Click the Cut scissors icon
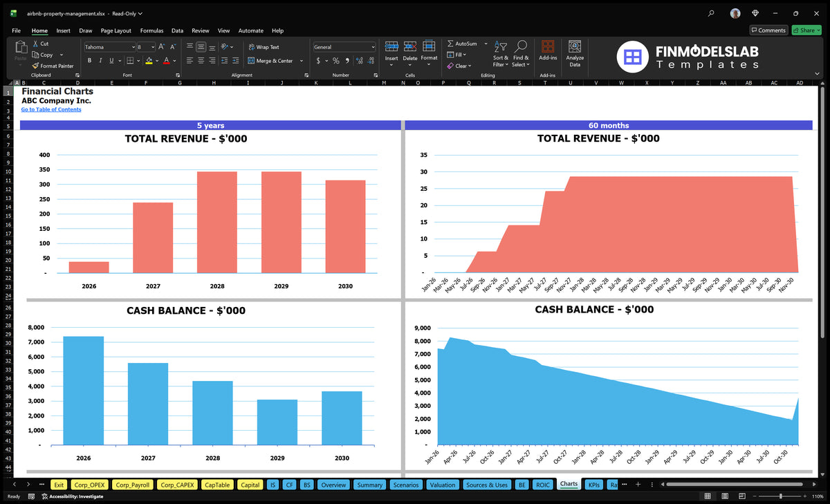The width and height of the screenshot is (830, 504). [36, 44]
